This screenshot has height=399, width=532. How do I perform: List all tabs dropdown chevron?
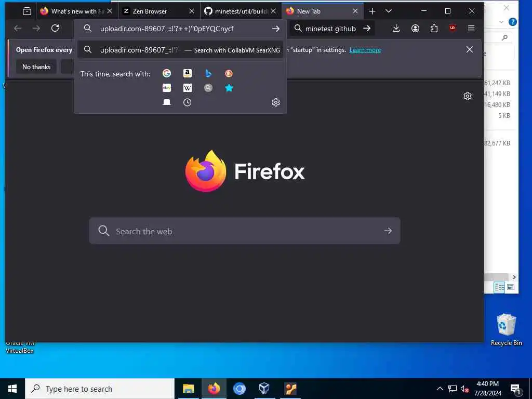tap(389, 11)
